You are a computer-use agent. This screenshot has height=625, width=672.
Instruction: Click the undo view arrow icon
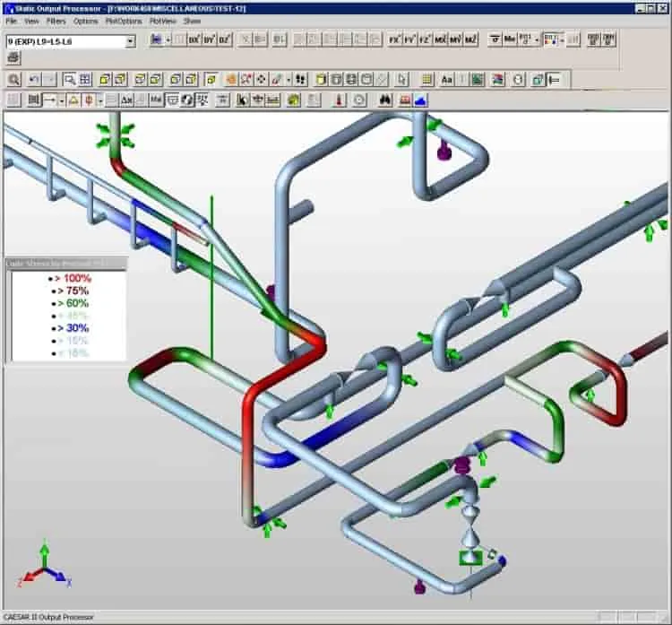pos(34,80)
